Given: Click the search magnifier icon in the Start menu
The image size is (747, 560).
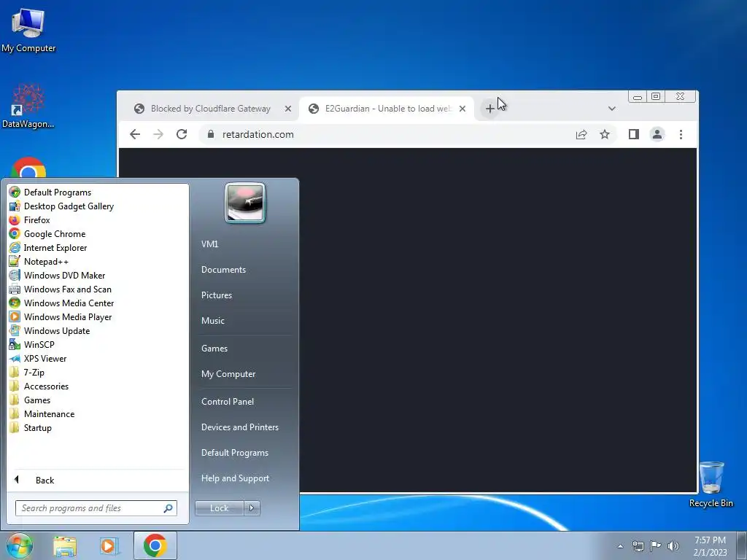Looking at the screenshot, I should [169, 508].
